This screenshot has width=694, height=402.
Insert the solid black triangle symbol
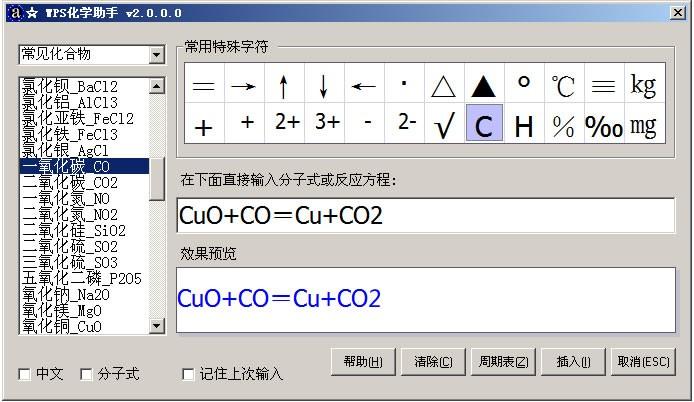tap(484, 84)
